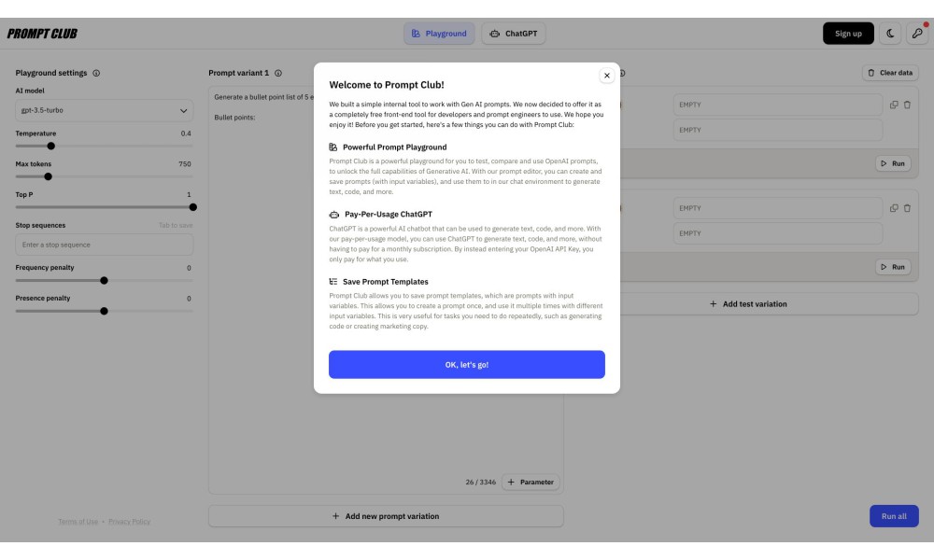934x560 pixels.
Task: Run the first test variation
Action: pos(892,163)
